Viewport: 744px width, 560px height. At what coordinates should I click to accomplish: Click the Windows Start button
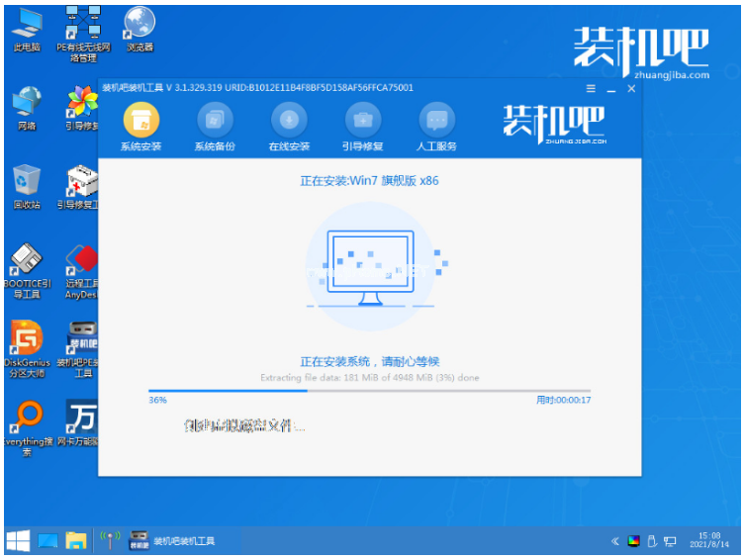(17, 541)
